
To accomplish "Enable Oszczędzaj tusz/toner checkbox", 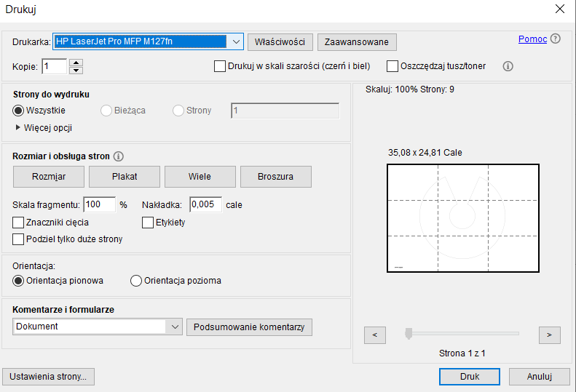I will tap(392, 66).
